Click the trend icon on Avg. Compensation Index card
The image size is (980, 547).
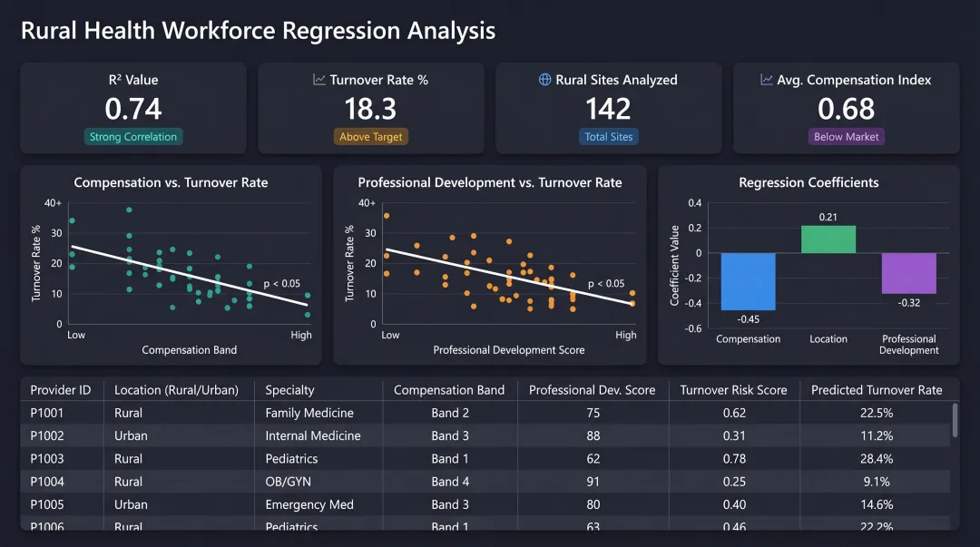[x=767, y=80]
